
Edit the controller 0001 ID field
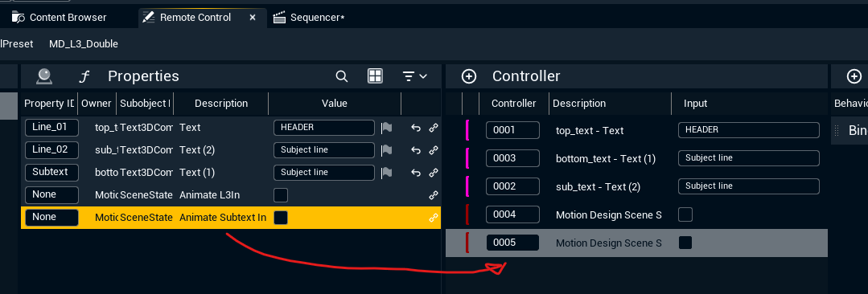click(512, 130)
